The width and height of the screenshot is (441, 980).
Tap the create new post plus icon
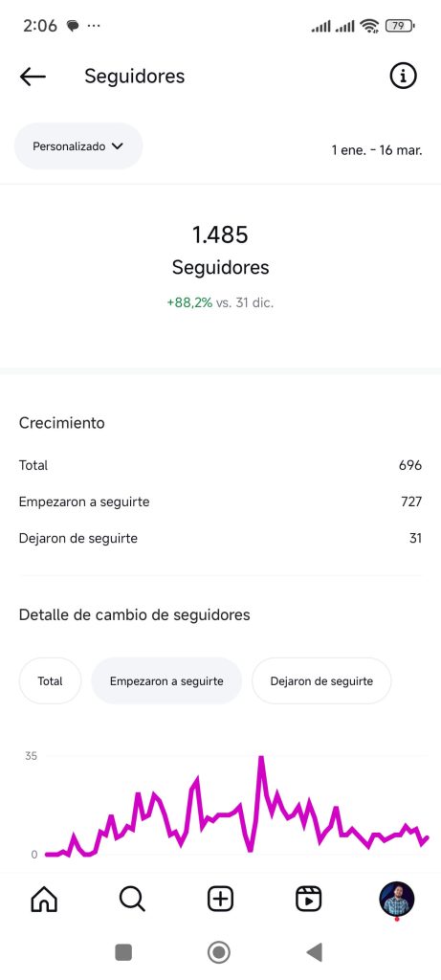220,900
